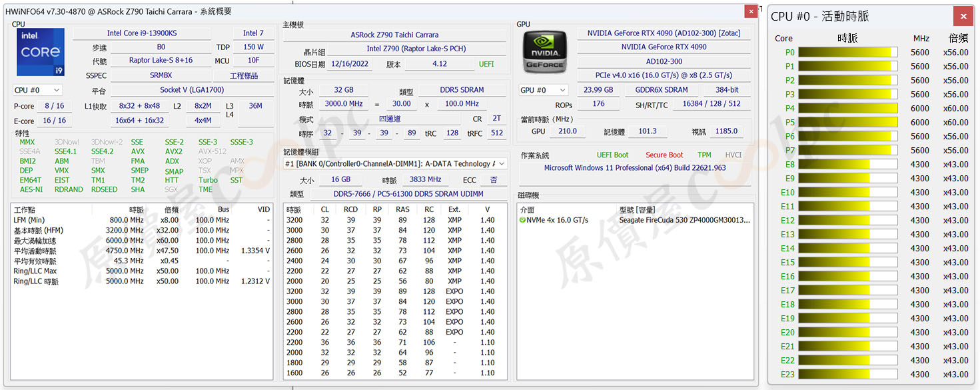Select the 2T command rate value
980x390 pixels.
[496, 119]
